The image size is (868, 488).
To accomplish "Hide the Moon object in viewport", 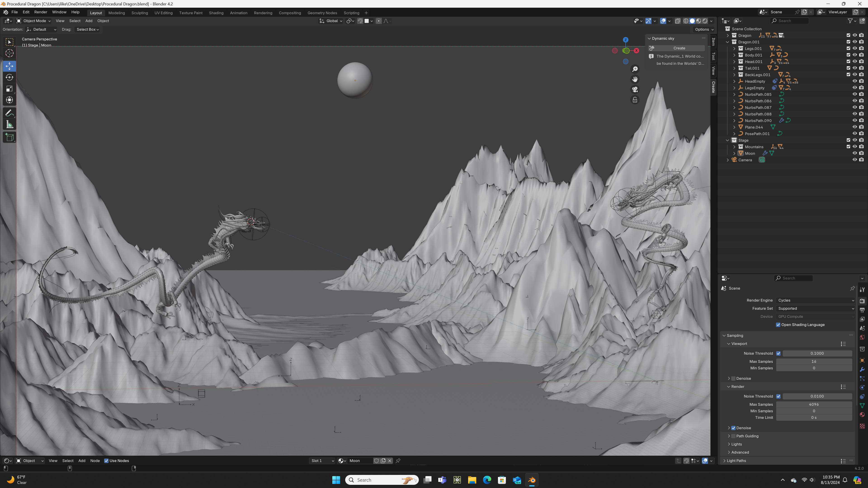I will pyautogui.click(x=854, y=153).
